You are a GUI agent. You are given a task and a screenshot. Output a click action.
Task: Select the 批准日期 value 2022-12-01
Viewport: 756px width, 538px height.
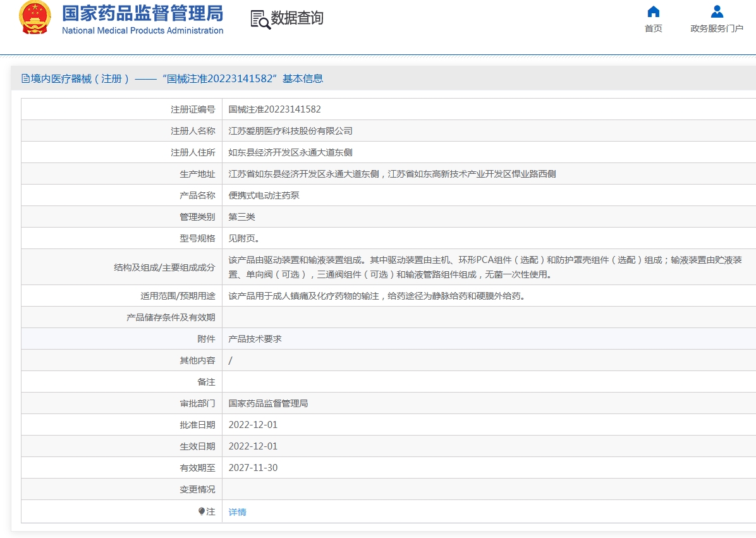tap(253, 425)
